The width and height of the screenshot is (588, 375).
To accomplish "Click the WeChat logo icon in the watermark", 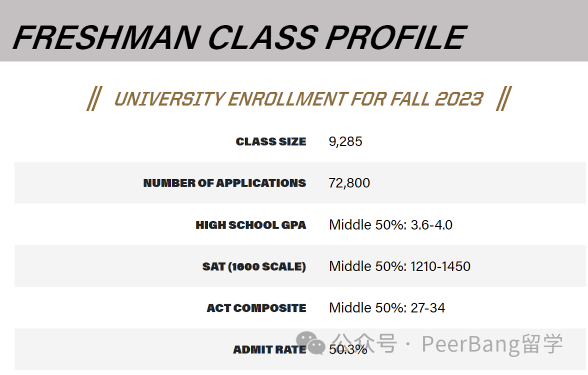I will click(310, 343).
